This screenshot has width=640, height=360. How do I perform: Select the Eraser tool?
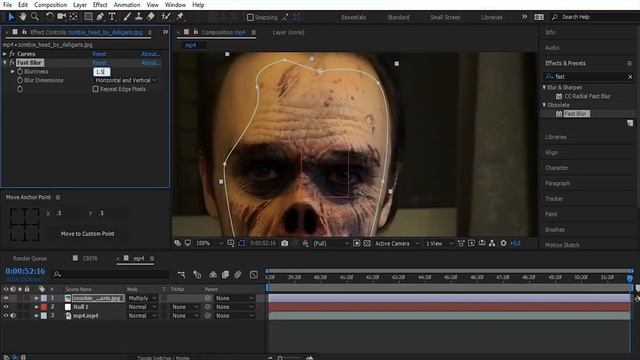[x=151, y=17]
